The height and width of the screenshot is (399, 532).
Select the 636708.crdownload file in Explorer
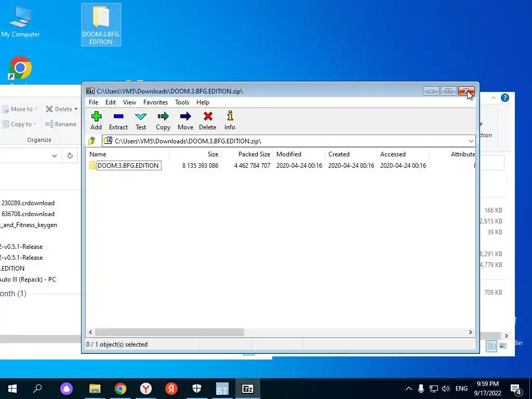(x=28, y=214)
